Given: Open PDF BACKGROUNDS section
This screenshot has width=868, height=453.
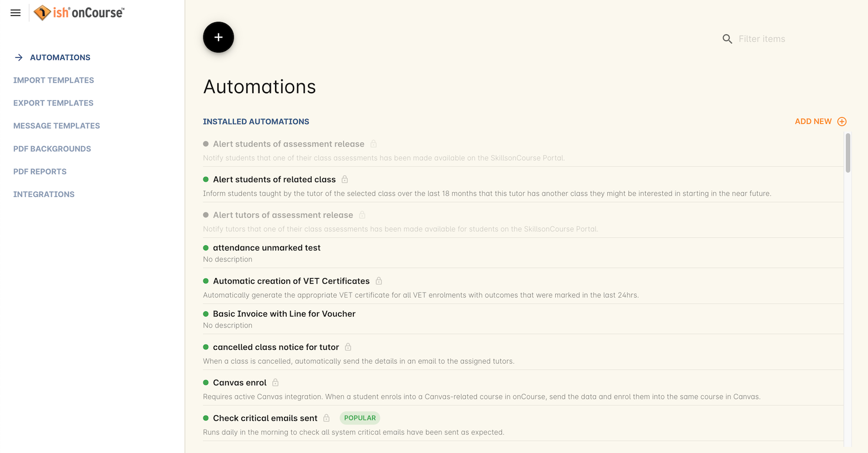Looking at the screenshot, I should click(x=52, y=149).
